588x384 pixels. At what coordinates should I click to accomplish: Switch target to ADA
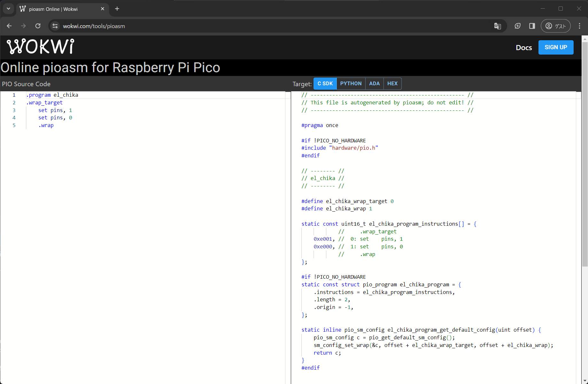click(374, 84)
